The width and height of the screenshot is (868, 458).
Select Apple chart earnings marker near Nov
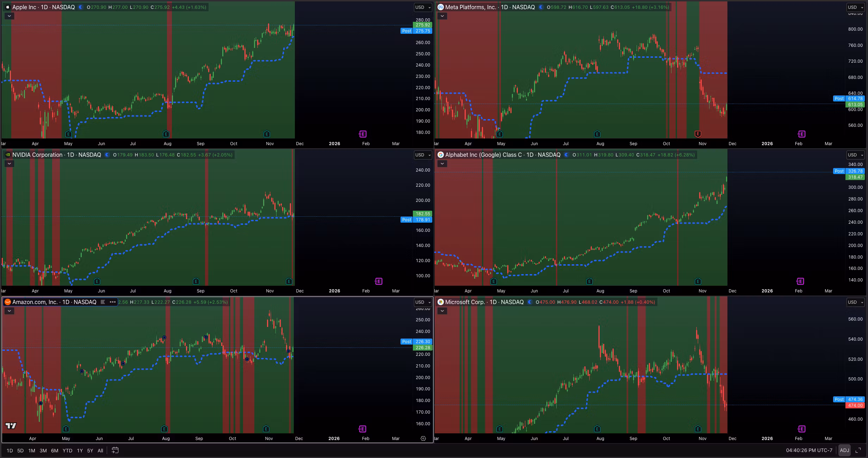(x=267, y=134)
